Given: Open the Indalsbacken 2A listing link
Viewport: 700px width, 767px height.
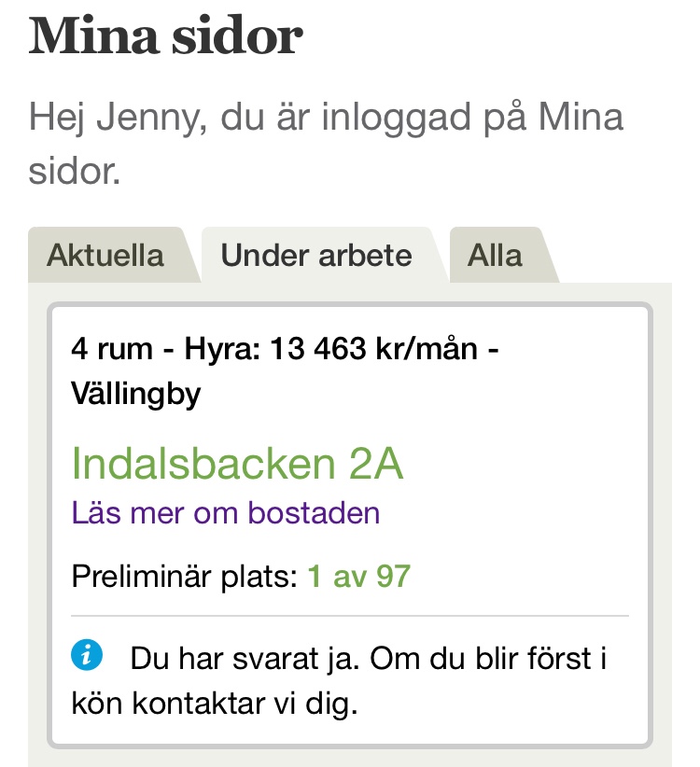Looking at the screenshot, I should click(237, 463).
